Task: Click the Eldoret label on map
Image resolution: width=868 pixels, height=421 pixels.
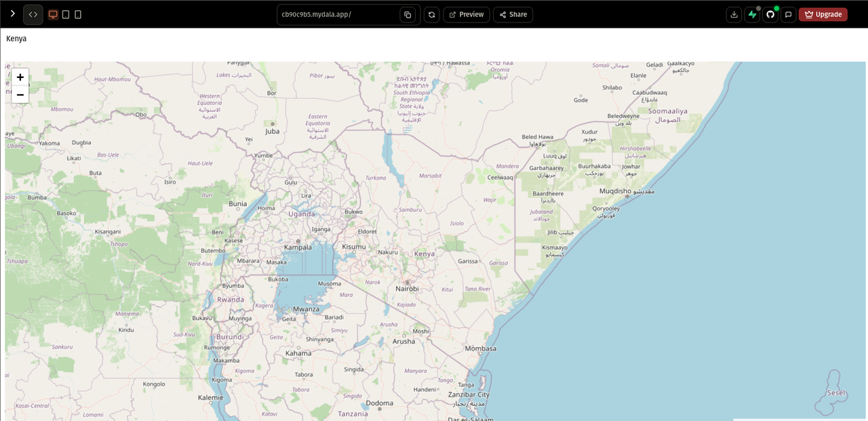Action: (368, 231)
